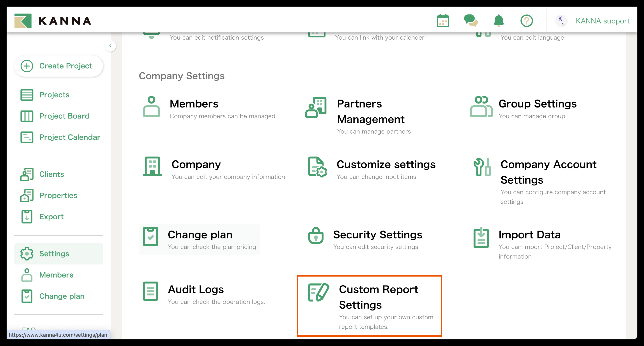Open Project Board in the sidebar
This screenshot has height=346, width=644.
point(64,116)
